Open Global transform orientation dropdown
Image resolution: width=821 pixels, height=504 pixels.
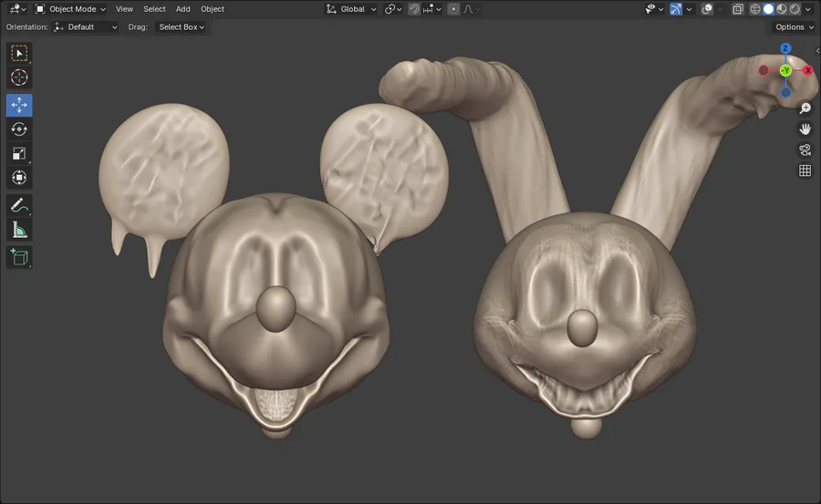(x=351, y=9)
